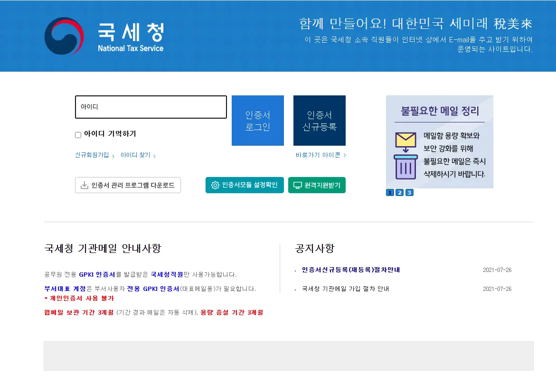Open the 아이디 찾기 link

[135, 155]
